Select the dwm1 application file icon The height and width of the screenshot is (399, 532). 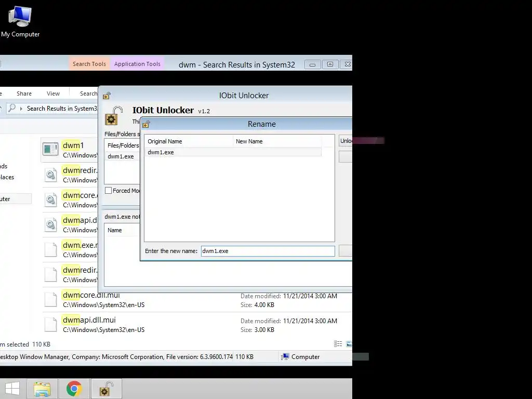50,149
